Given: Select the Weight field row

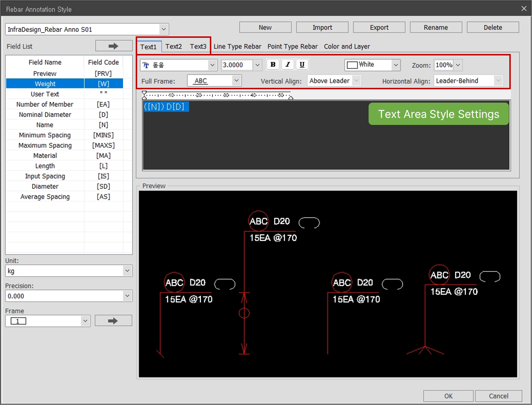Looking at the screenshot, I should pos(64,84).
